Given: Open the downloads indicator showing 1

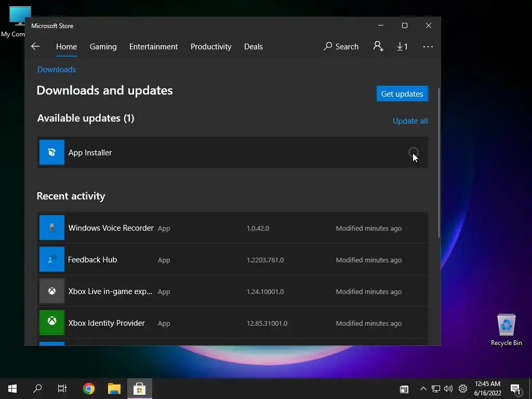Looking at the screenshot, I should coord(403,46).
